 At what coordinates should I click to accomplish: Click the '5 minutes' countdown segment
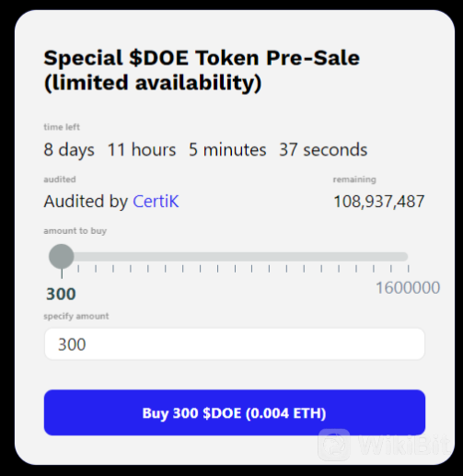227,150
